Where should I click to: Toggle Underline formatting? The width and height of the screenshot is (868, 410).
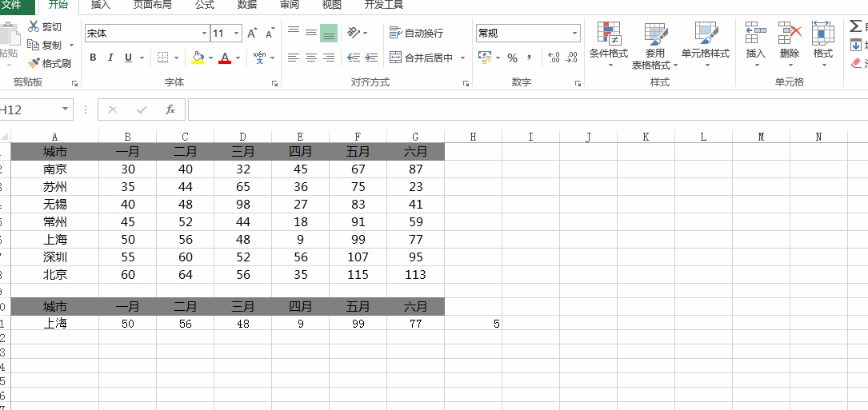pos(129,58)
